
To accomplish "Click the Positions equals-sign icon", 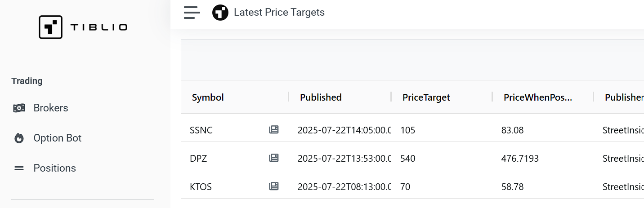I will [19, 168].
